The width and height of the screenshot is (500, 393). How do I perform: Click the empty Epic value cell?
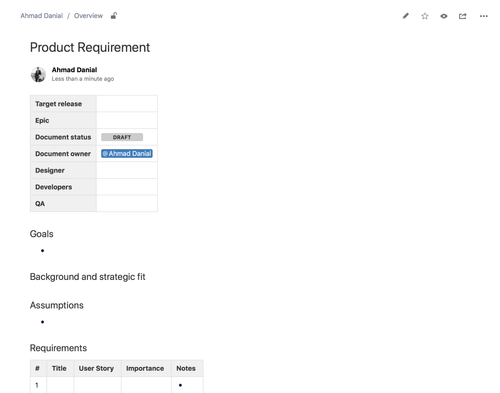127,120
